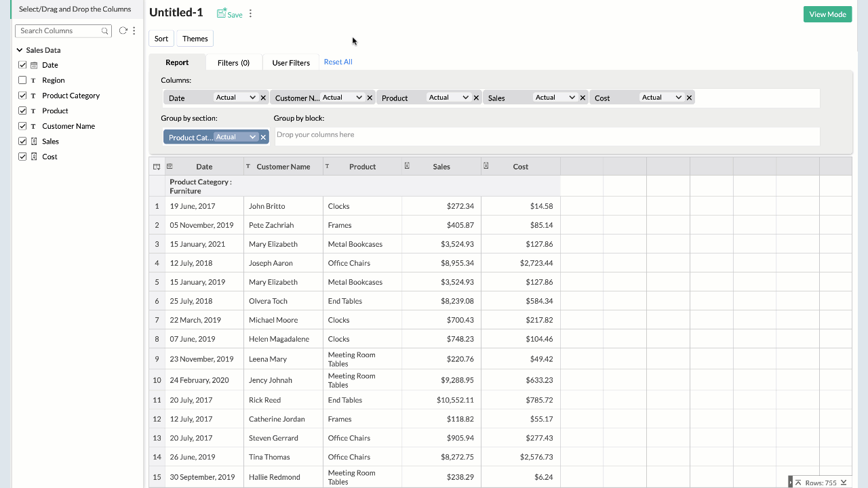868x488 pixels.
Task: Click the Group by block drop area
Action: click(x=547, y=136)
